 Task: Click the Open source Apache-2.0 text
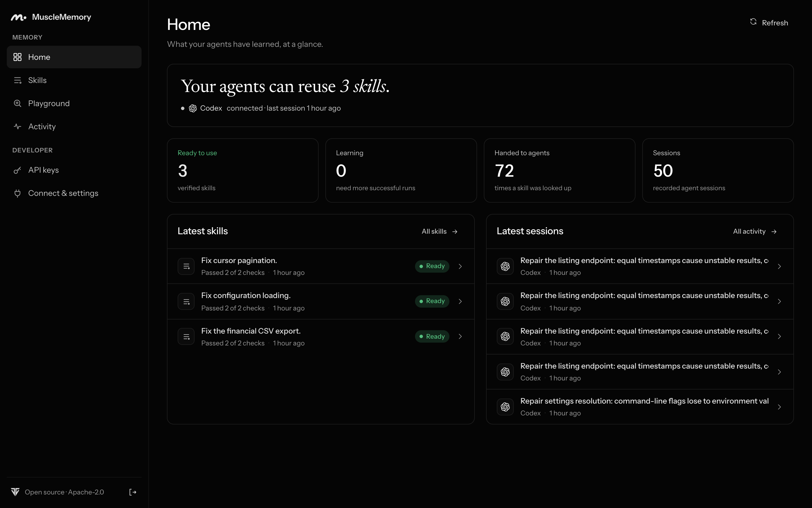[x=64, y=492]
